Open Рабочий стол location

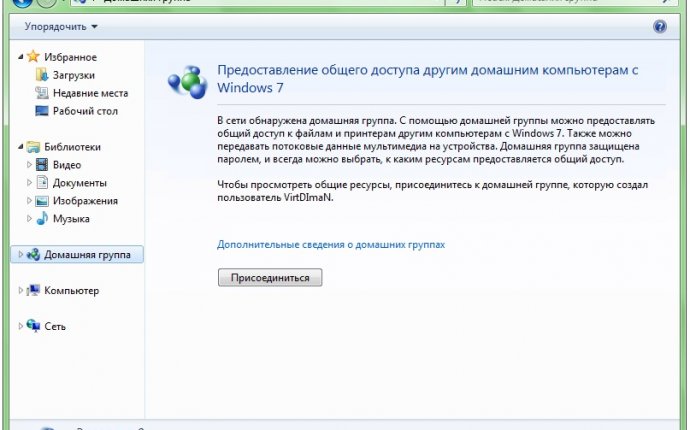point(85,111)
